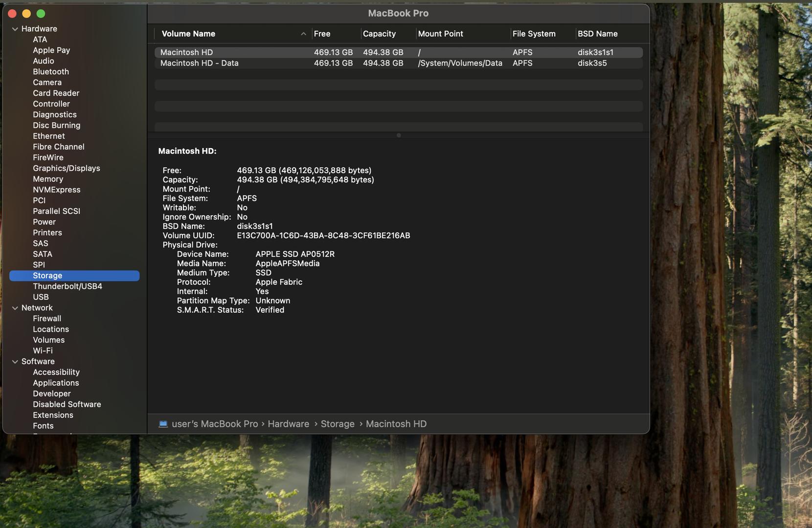Select ATA in the sidebar
The height and width of the screenshot is (528, 812).
[x=40, y=40]
